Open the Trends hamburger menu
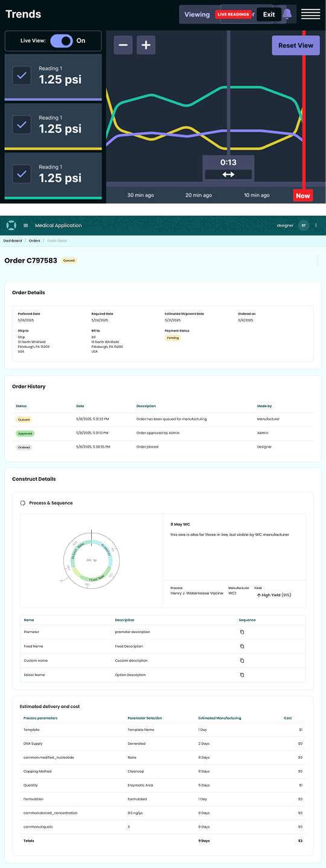This screenshot has width=326, height=868. 310,14
